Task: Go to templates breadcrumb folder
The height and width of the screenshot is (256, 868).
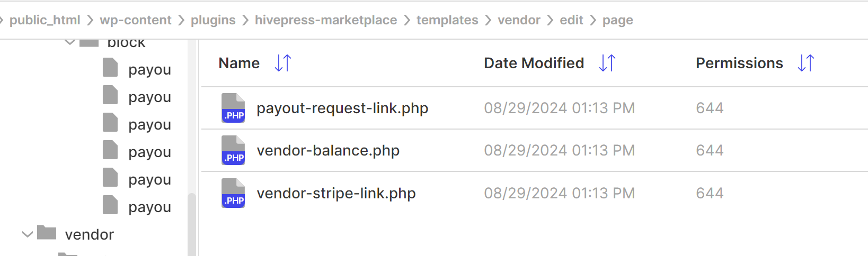Action: pyautogui.click(x=447, y=20)
